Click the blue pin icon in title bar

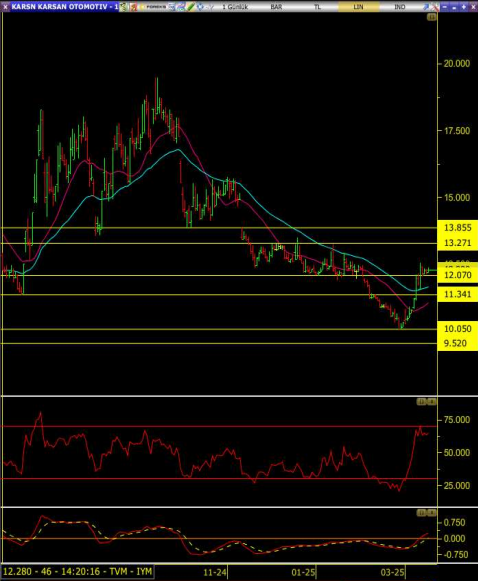(x=426, y=7)
